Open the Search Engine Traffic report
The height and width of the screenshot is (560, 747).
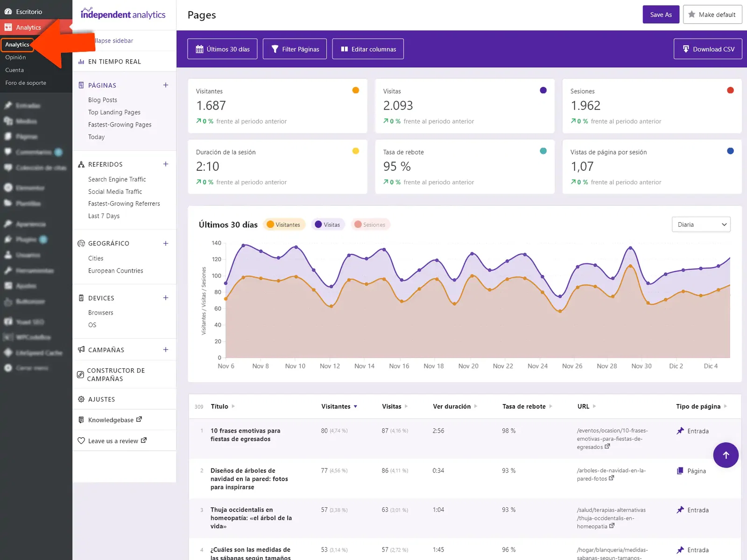click(117, 179)
